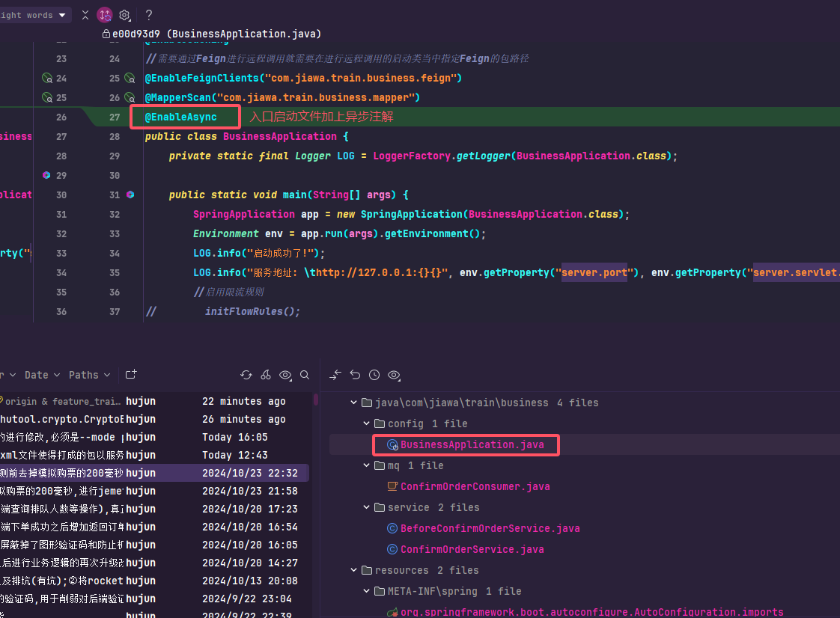The height and width of the screenshot is (618, 840).
Task: Open log view options eye icon
Action: coord(285,375)
